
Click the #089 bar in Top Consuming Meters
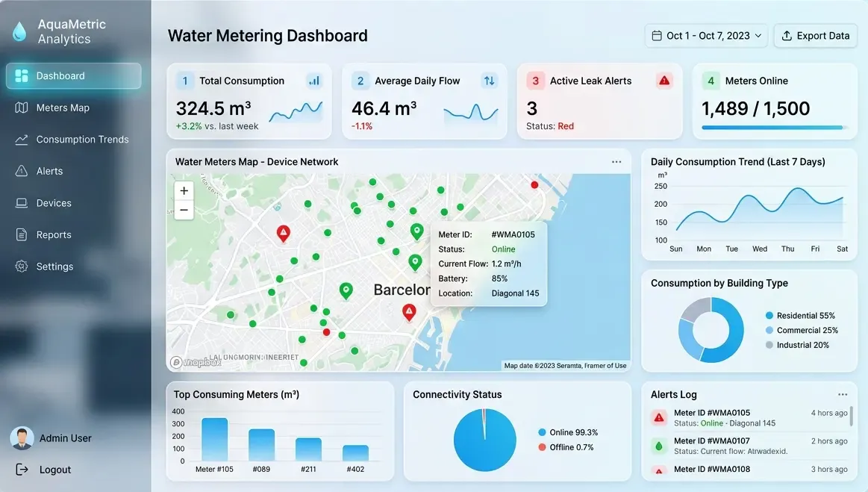coord(262,445)
